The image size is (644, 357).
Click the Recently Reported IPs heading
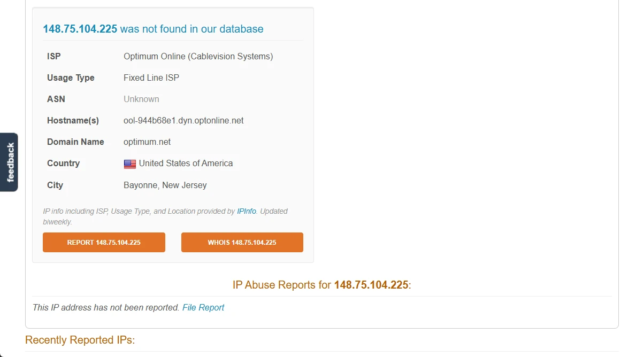pos(80,340)
